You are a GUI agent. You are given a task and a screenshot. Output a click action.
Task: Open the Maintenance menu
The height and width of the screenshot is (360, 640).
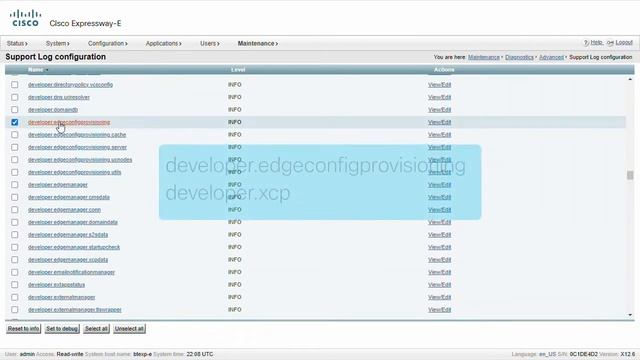pyautogui.click(x=258, y=43)
